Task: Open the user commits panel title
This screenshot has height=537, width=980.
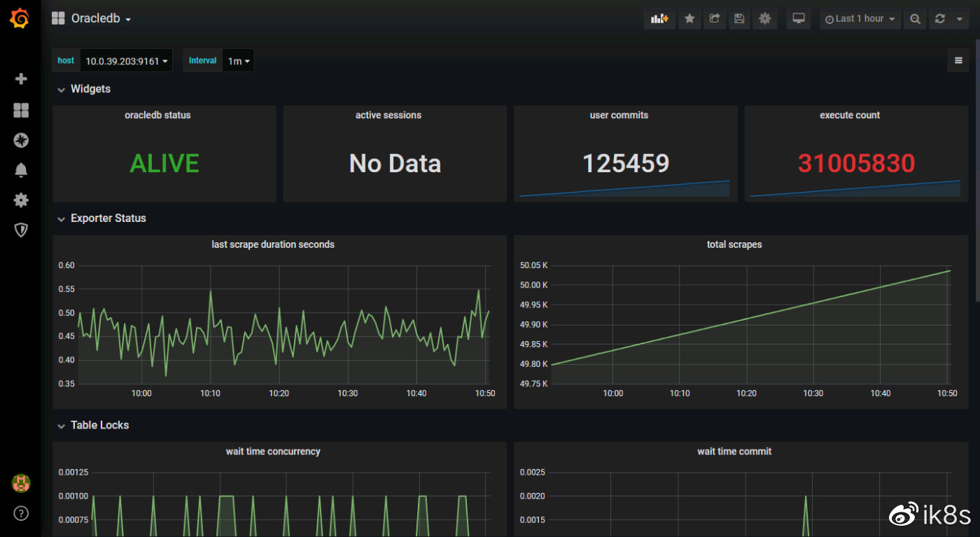Action: pos(619,115)
